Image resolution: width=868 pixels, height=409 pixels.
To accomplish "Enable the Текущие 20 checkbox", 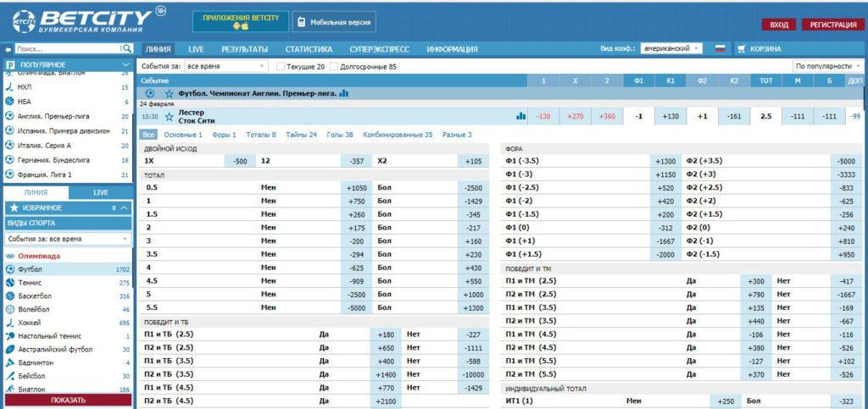I will [x=281, y=66].
